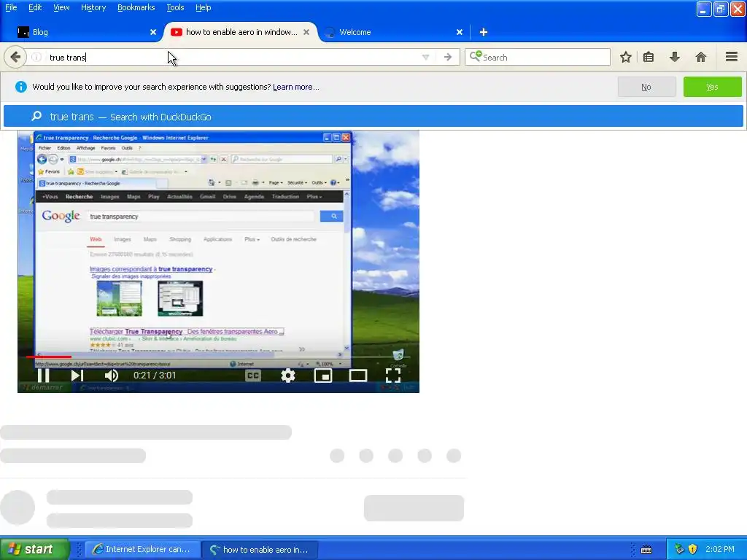
Task: Enter fullscreen video mode
Action: pyautogui.click(x=393, y=376)
